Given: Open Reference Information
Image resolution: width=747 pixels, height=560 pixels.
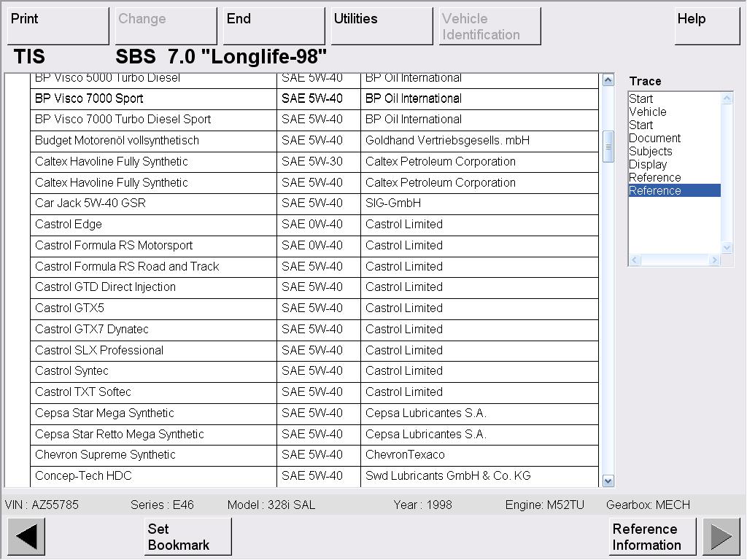Looking at the screenshot, I should coord(652,537).
